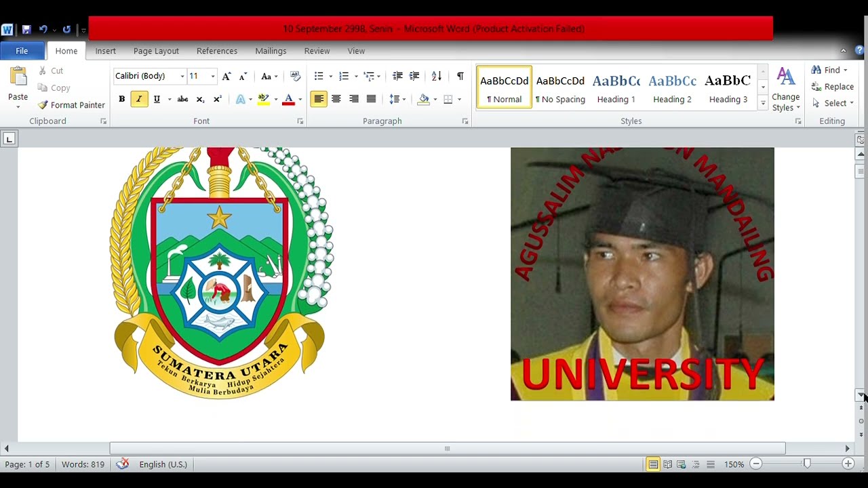The image size is (868, 488).
Task: Open the Calibri (Body) font name dropdown
Action: [x=182, y=76]
